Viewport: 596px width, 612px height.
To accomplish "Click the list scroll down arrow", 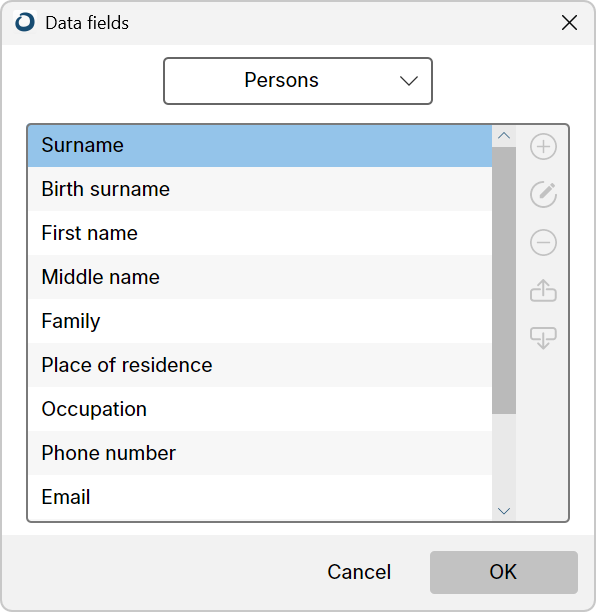I will pos(504,511).
